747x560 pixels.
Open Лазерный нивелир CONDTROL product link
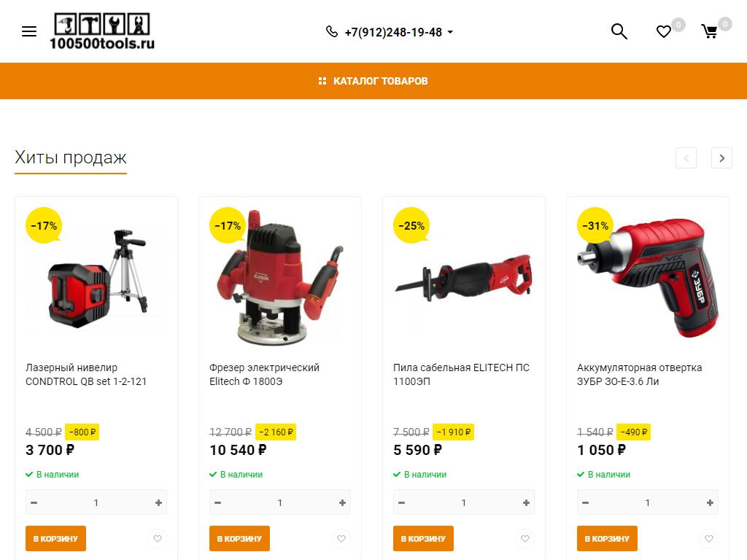[86, 374]
